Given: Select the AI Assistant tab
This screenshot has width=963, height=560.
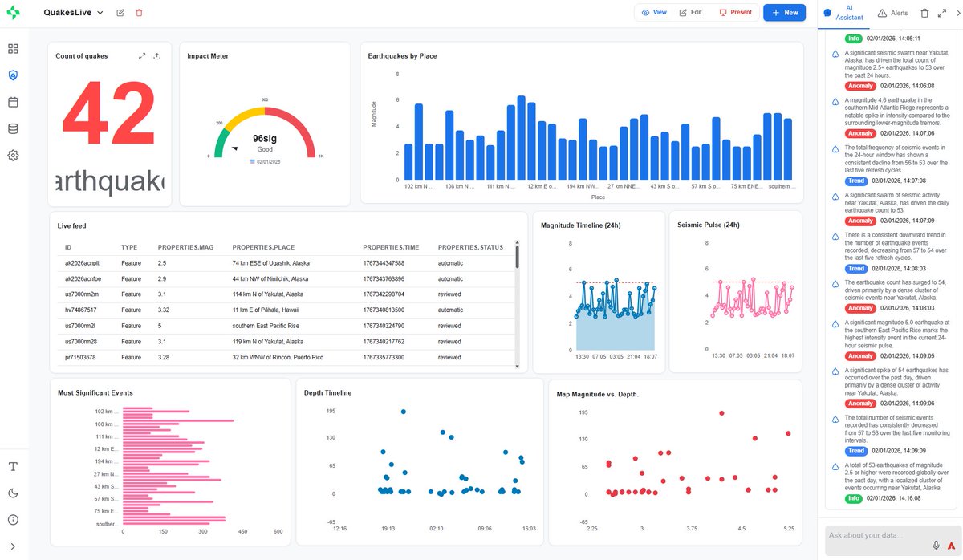Looking at the screenshot, I should (843, 13).
